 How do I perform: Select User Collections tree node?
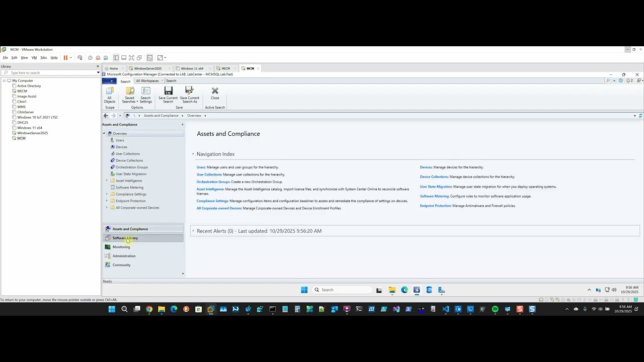click(128, 154)
